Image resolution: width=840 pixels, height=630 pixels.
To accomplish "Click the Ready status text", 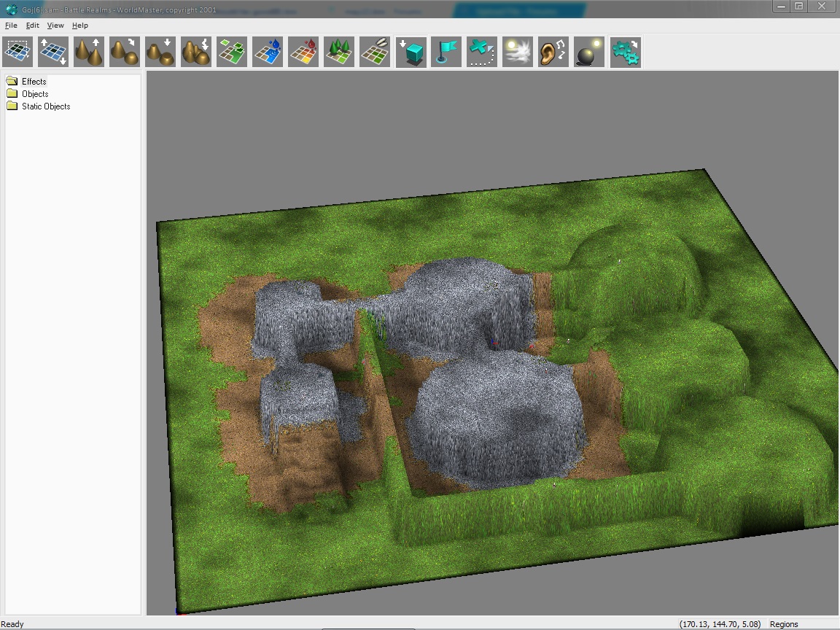I will (x=12, y=624).
